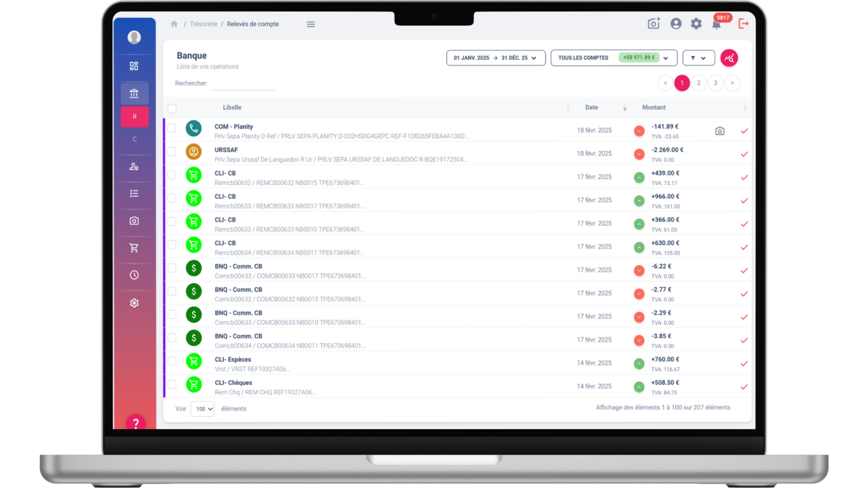Open the filter funnel dropdown
The height and width of the screenshot is (488, 868).
tap(698, 58)
